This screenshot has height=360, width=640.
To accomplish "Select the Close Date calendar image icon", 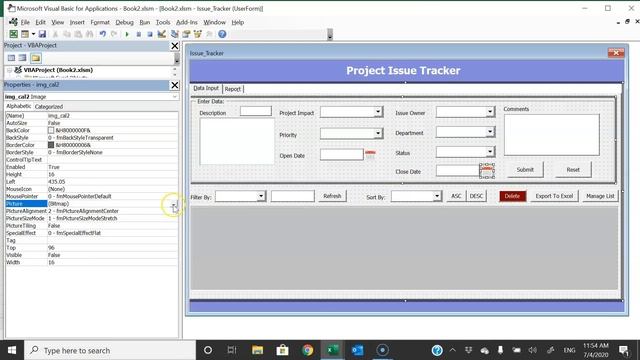I will (487, 171).
